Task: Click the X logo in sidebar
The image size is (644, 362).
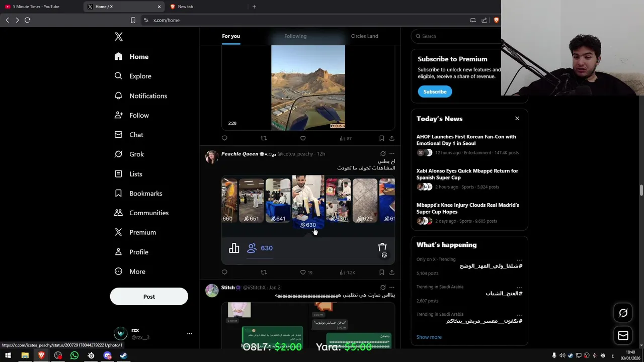Action: point(118,37)
